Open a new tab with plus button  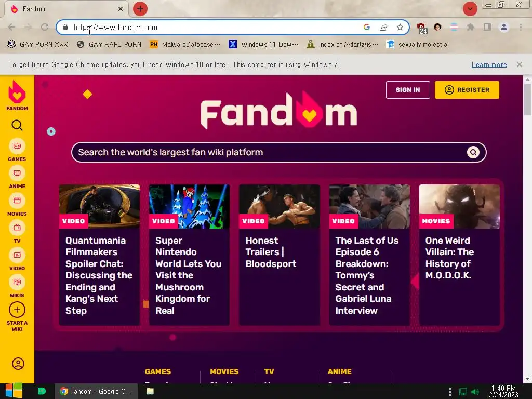[140, 9]
